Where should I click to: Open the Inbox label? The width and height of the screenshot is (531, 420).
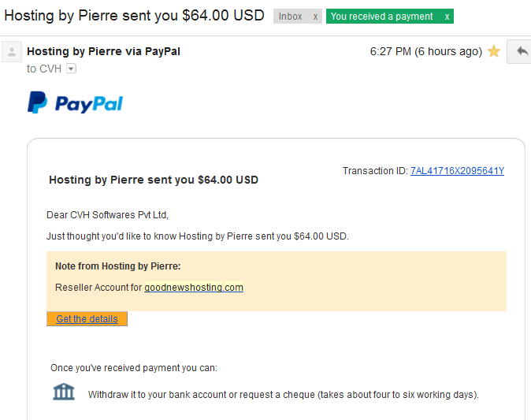coord(290,17)
